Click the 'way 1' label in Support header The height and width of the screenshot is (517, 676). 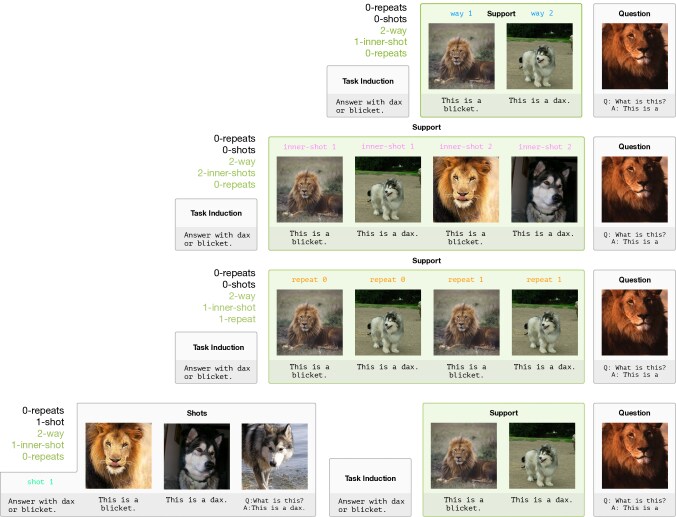click(x=461, y=13)
